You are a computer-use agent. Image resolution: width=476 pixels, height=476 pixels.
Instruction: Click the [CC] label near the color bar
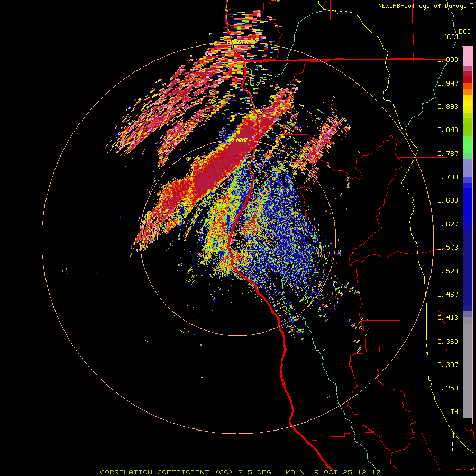click(451, 36)
